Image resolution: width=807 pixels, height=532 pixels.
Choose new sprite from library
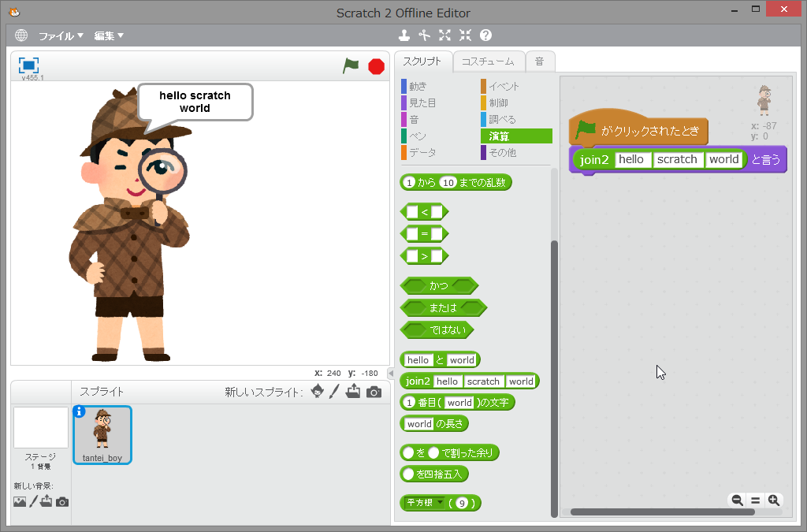[x=318, y=392]
